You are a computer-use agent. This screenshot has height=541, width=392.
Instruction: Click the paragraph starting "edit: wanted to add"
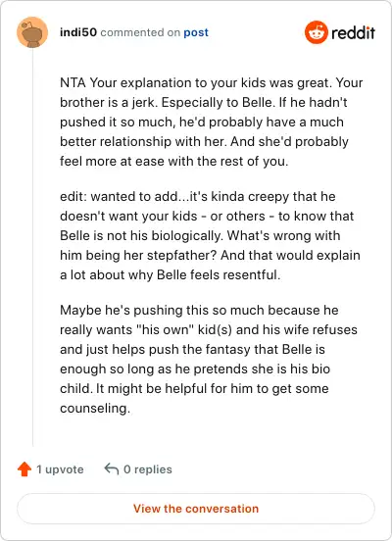coord(210,235)
